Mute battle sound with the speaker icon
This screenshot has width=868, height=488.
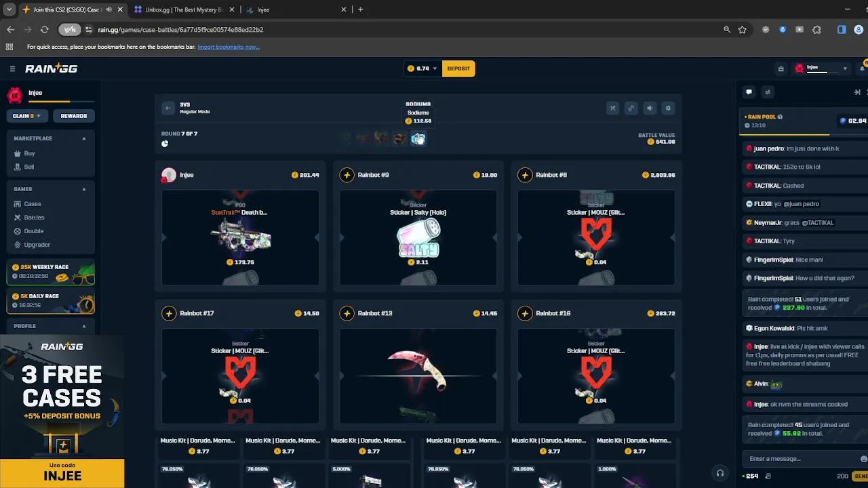point(650,108)
